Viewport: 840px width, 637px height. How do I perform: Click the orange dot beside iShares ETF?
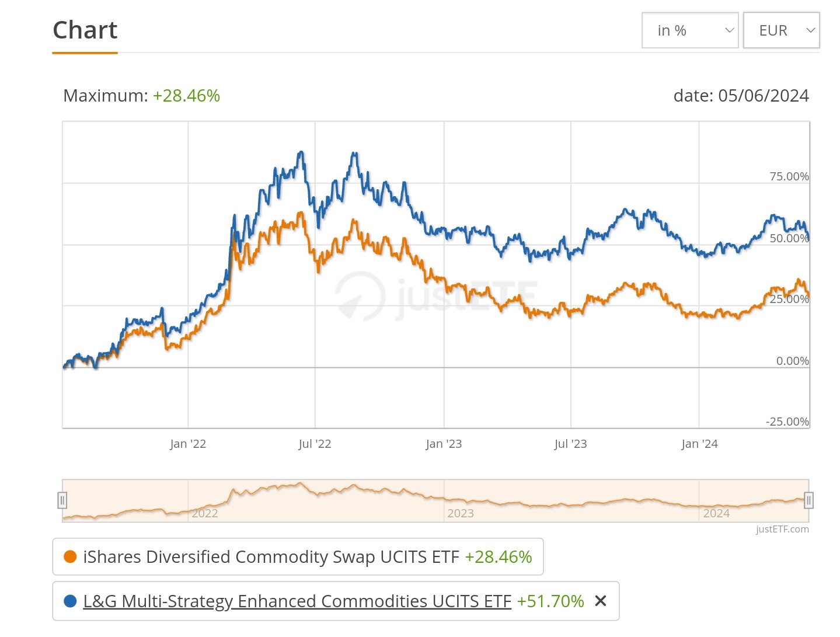pyautogui.click(x=70, y=557)
